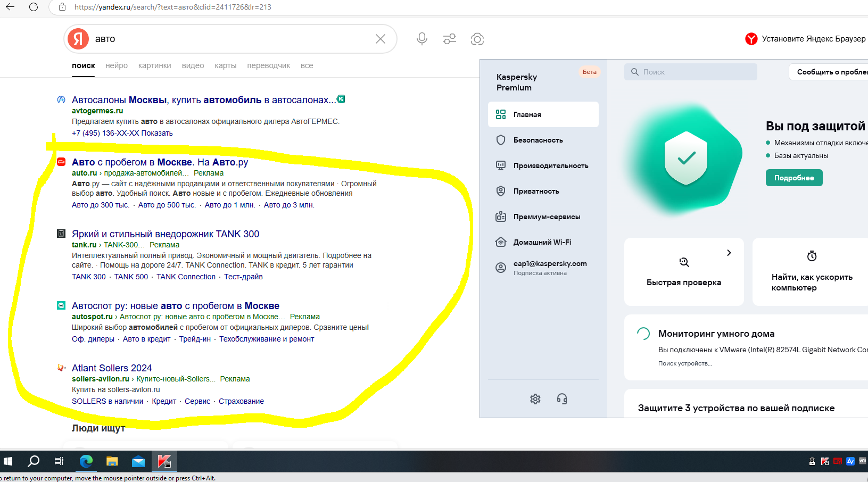Screen dimensions: 868x482
Task: Click the Безопасность shield icon
Action: click(x=501, y=140)
